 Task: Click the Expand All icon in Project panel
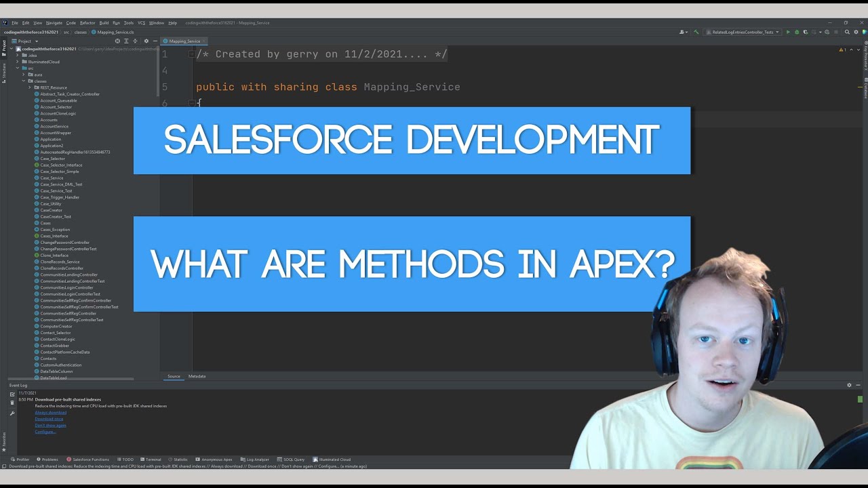126,41
